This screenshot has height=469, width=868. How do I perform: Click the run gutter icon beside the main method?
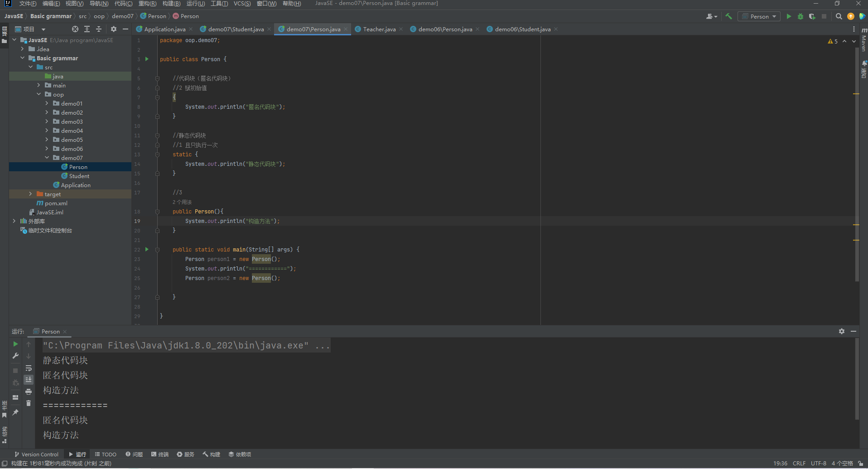point(147,249)
